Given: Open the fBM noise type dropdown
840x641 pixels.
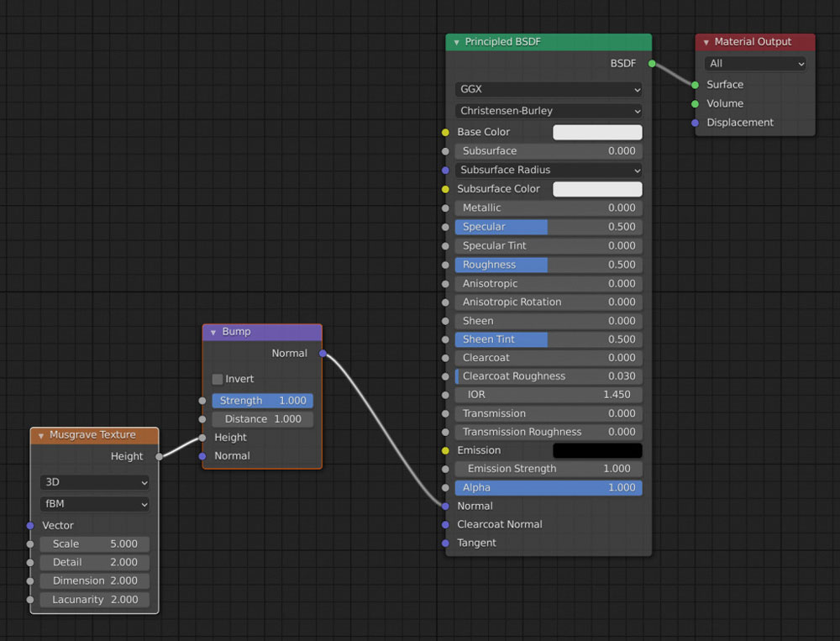Looking at the screenshot, I should pos(94,503).
